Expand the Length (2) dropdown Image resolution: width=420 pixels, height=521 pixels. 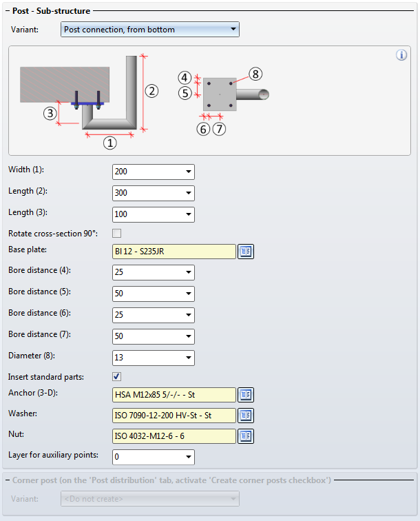189,193
